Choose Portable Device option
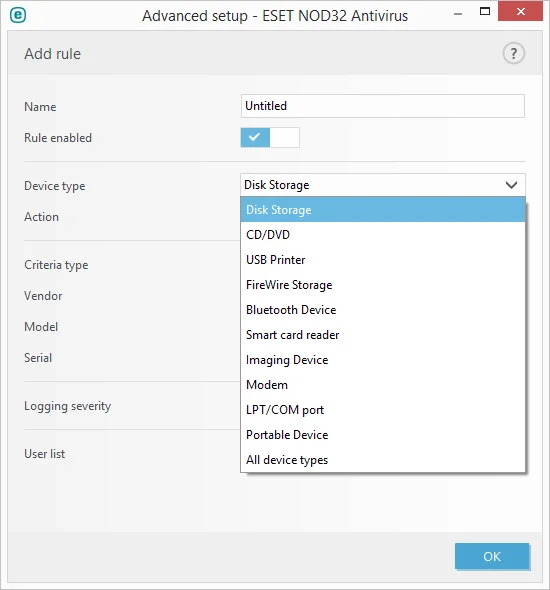The height and width of the screenshot is (590, 550). [x=383, y=435]
